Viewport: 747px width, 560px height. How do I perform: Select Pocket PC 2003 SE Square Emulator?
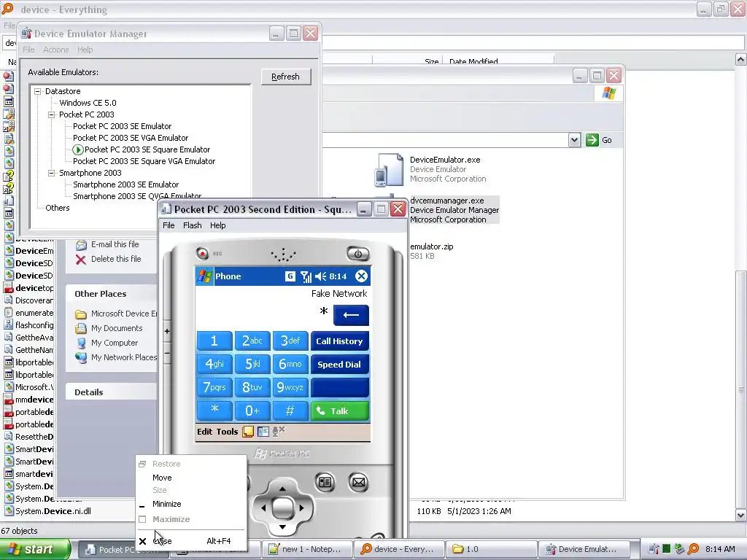point(147,149)
